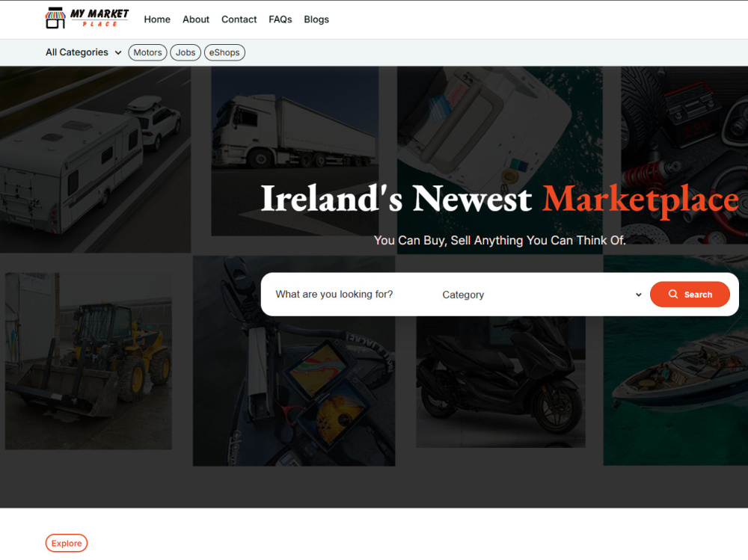Open the Category dropdown in search bar
Viewport: 748px width, 560px height.
[x=542, y=295]
